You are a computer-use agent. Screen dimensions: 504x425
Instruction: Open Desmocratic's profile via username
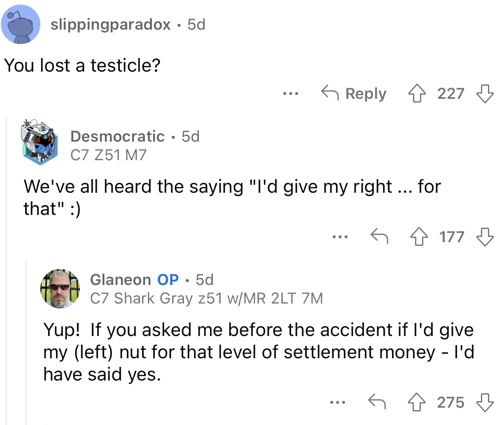117,136
